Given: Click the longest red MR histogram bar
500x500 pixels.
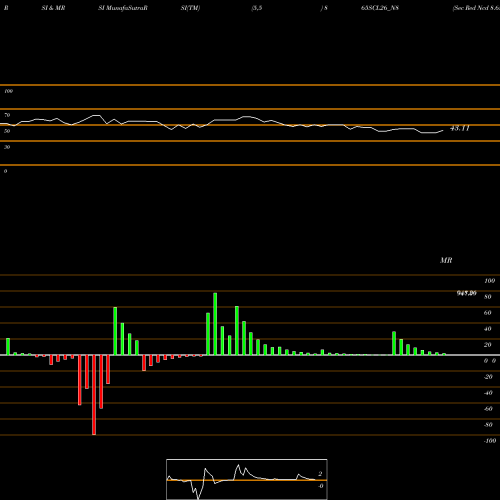Looking at the screenshot, I should pyautogui.click(x=94, y=395).
